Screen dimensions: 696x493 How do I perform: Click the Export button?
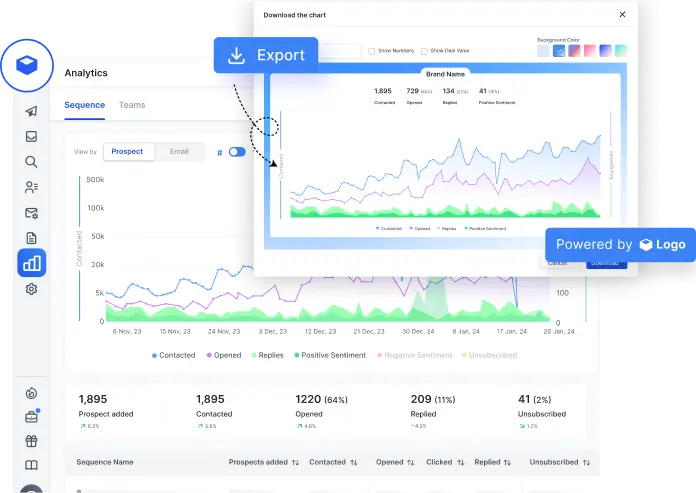pos(266,55)
